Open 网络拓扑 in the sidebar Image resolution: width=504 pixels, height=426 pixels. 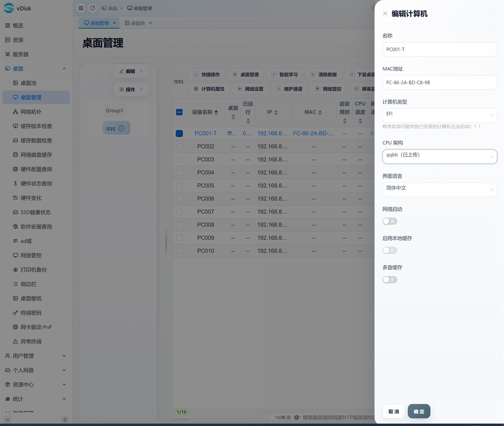[36, 112]
